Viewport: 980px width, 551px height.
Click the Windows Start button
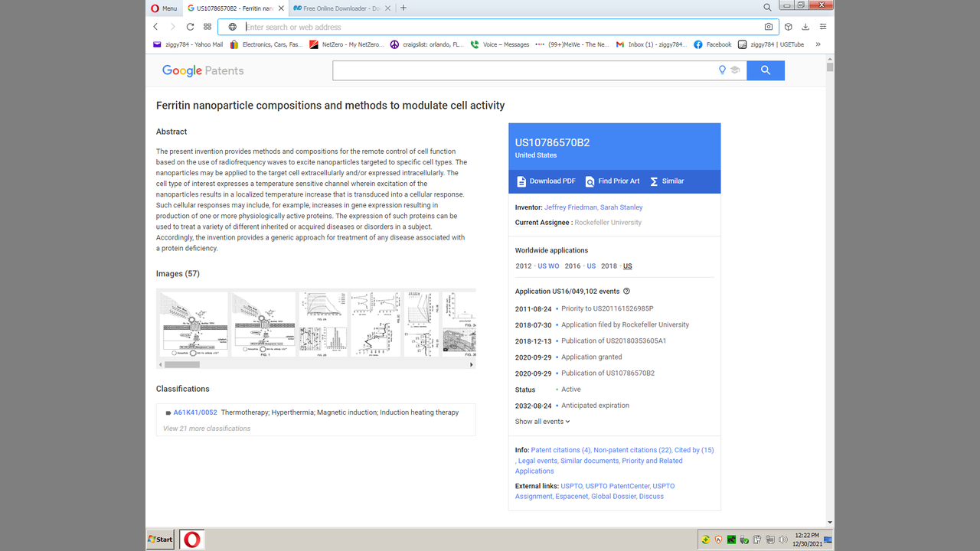(x=161, y=540)
